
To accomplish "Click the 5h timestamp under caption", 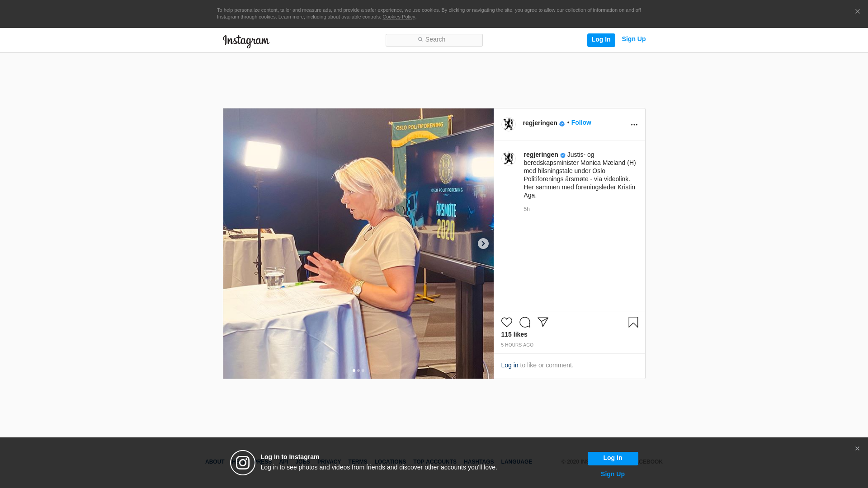I will coord(527,209).
